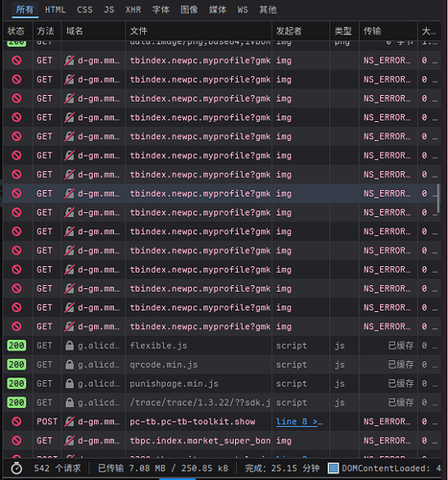The width and height of the screenshot is (448, 480).
Task: Click the crossed-out lock in pc-tb-toolkit.show row
Action: [x=69, y=421]
